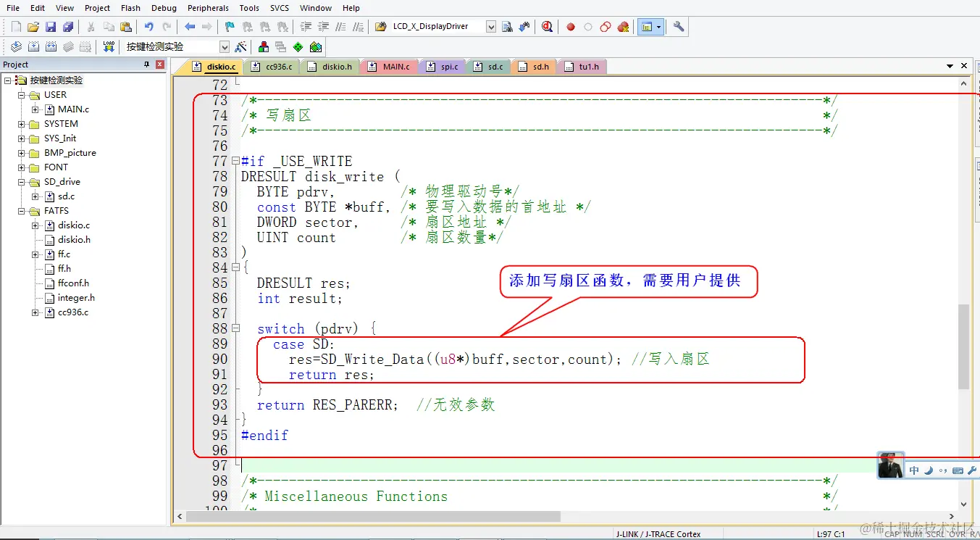The image size is (980, 540).
Task: Insert a breakpoint on current line
Action: (x=570, y=27)
